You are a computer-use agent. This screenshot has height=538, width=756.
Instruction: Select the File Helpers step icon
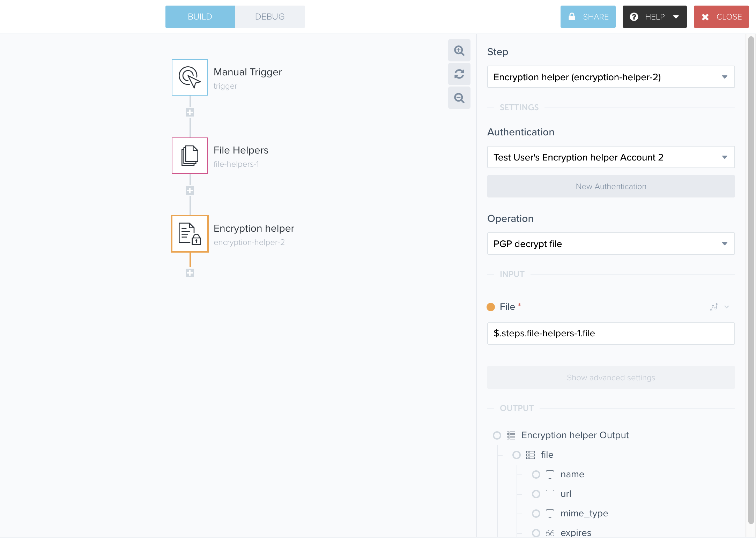click(190, 155)
